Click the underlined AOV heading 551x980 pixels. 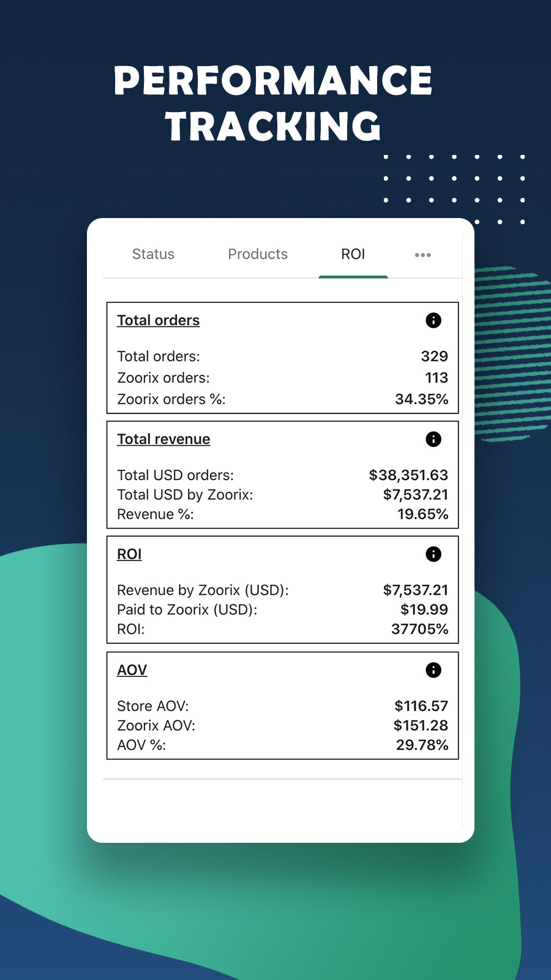tap(132, 669)
